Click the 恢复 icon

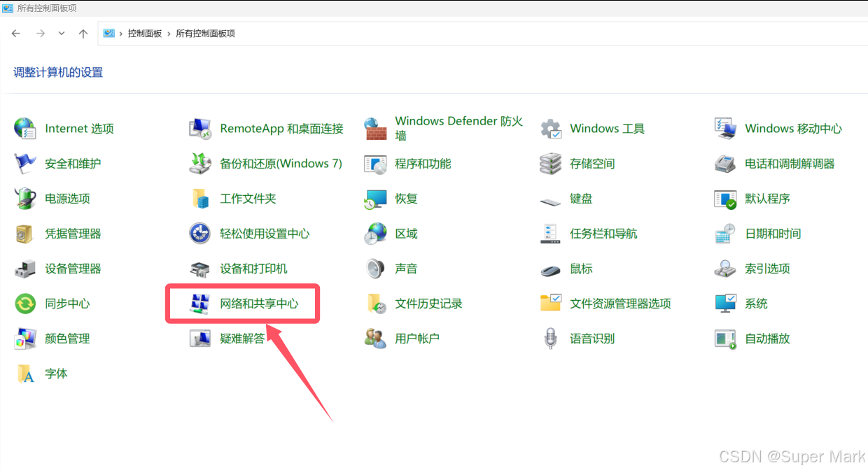375,199
